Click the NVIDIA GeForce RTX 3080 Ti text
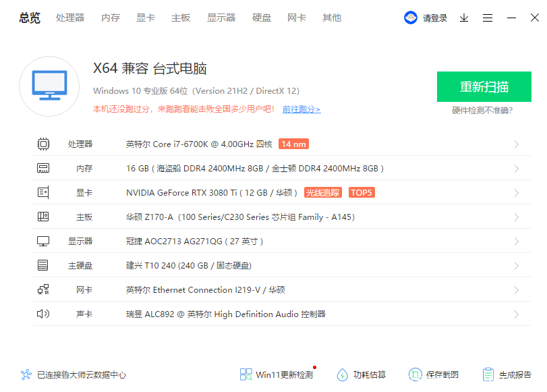 [x=211, y=193]
